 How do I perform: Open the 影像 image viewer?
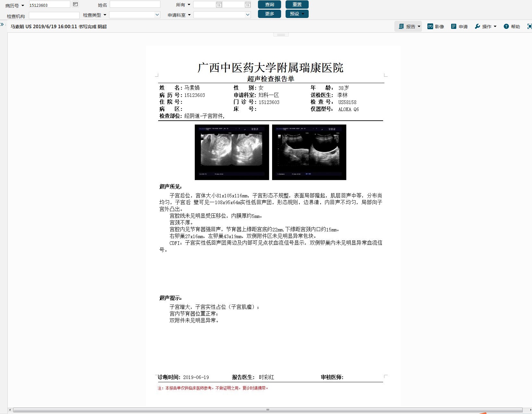click(x=435, y=27)
